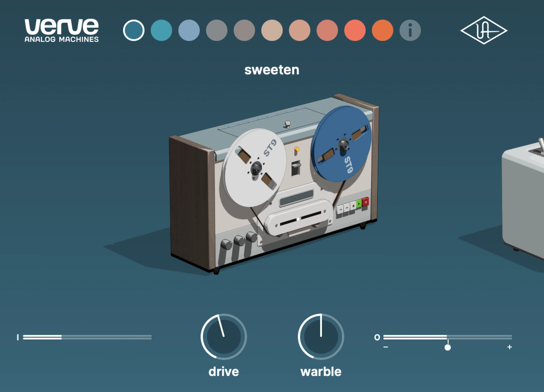The height and width of the screenshot is (392, 544).
Task: Click the output minus symbol
Action: pyautogui.click(x=386, y=347)
